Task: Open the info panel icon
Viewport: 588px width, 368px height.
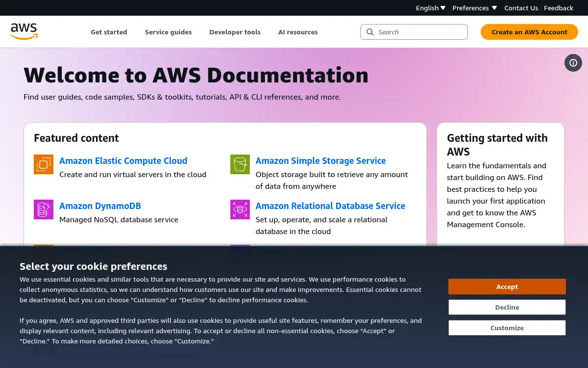Action: 573,63
